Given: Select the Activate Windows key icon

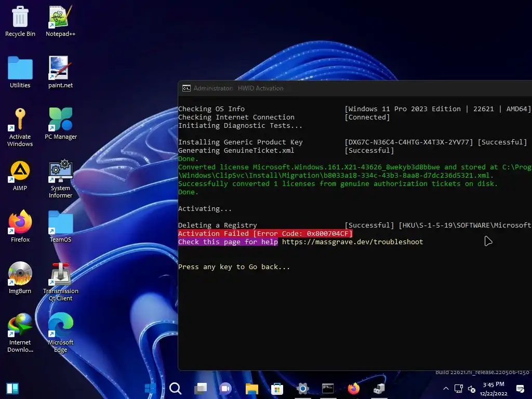Looking at the screenshot, I should pos(20,127).
